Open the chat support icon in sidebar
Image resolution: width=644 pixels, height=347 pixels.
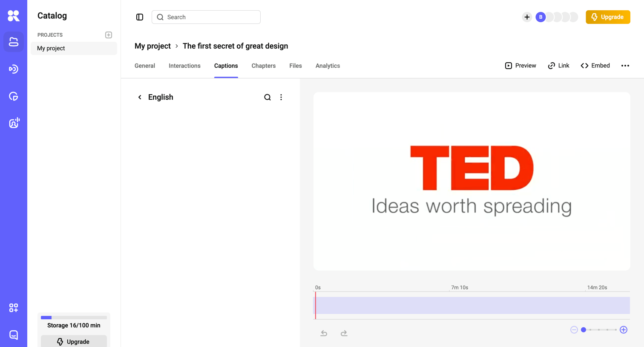(14, 335)
